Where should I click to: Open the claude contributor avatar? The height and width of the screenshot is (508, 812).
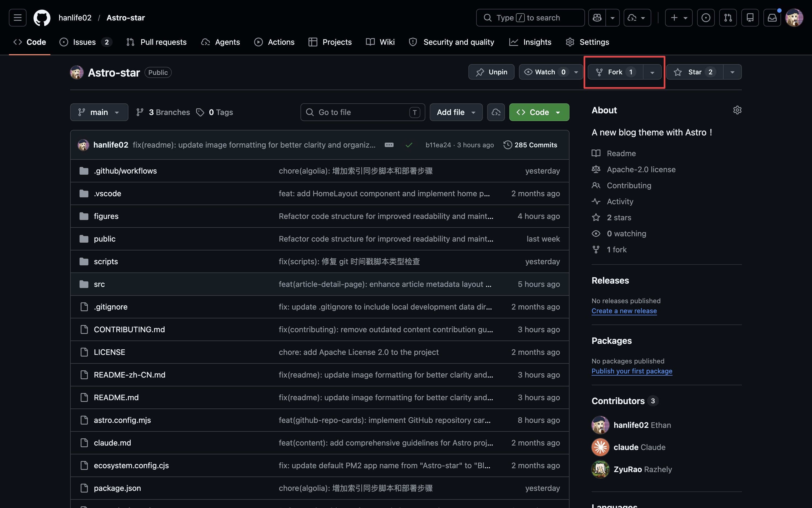pyautogui.click(x=600, y=447)
